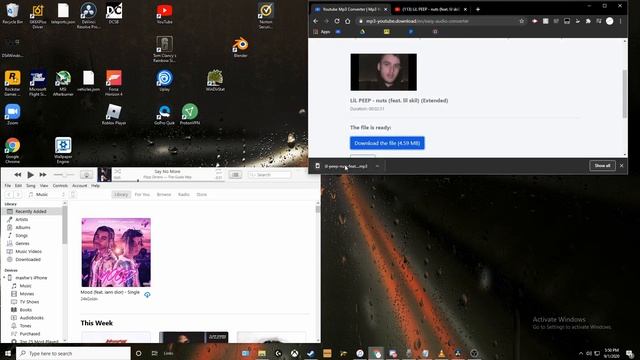The height and width of the screenshot is (360, 640).
Task: Adjust the iTunes volume slider
Action: [x=64, y=175]
